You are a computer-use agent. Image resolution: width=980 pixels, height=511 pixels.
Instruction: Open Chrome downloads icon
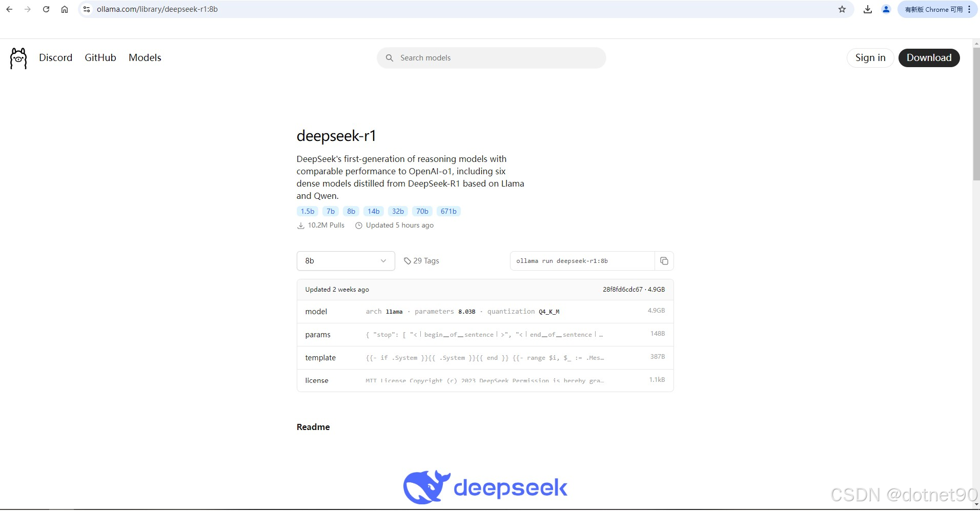click(868, 9)
